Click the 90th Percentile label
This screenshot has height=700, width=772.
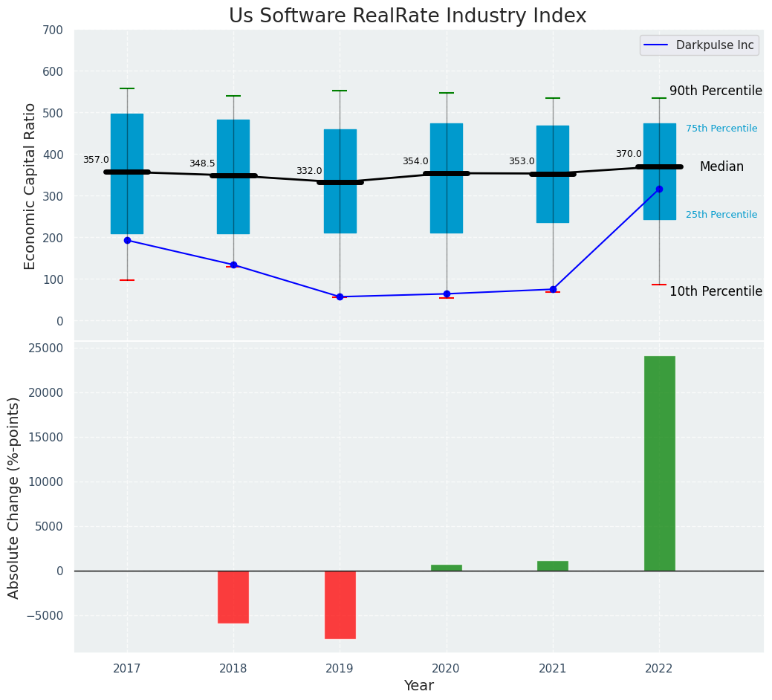pyautogui.click(x=716, y=91)
